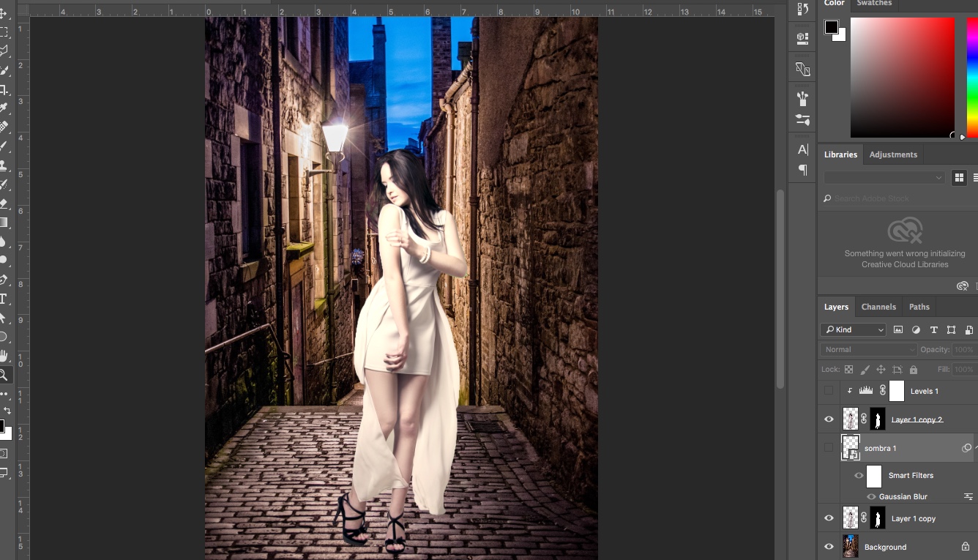Switch to the Adjustments tab
Screen dimensions: 978x560
click(893, 154)
